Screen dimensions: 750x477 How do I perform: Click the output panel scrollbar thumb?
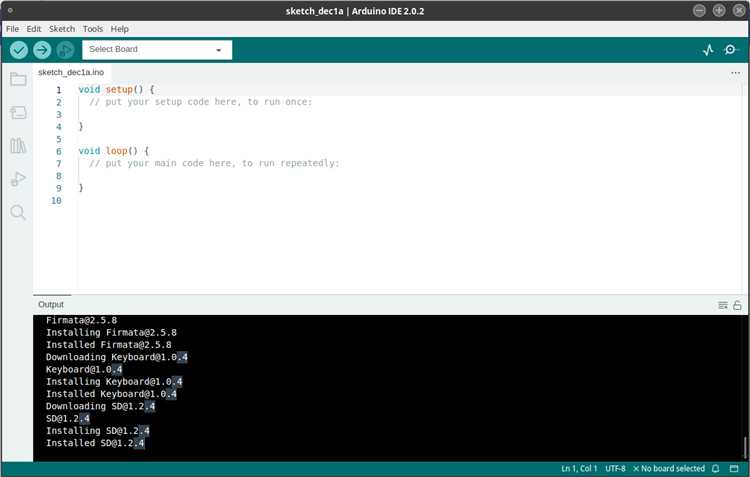745,447
